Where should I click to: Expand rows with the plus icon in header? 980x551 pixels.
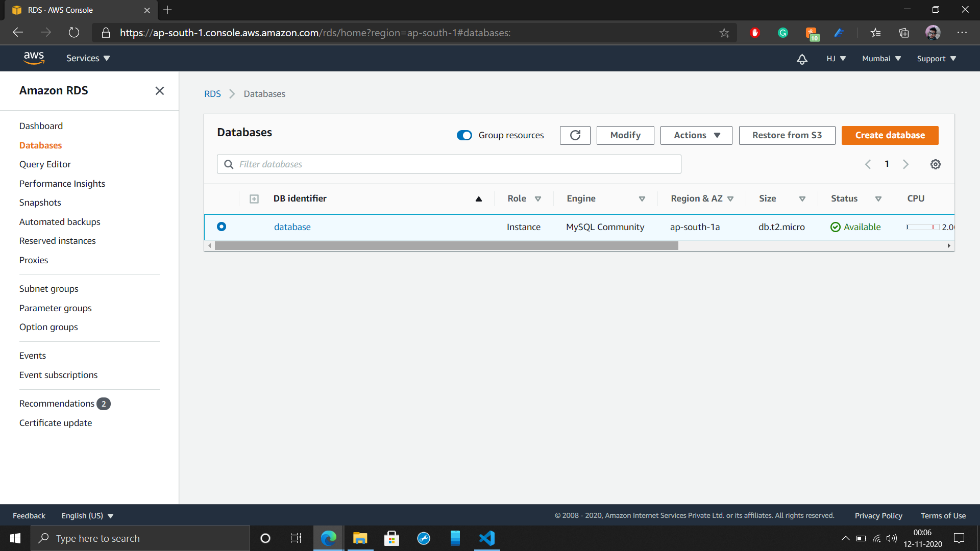(x=254, y=198)
